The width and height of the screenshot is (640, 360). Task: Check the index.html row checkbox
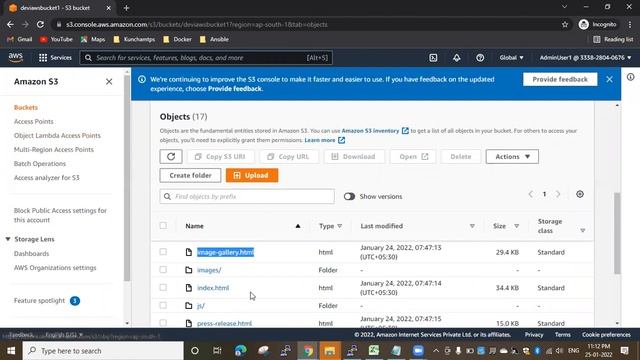[x=163, y=287]
